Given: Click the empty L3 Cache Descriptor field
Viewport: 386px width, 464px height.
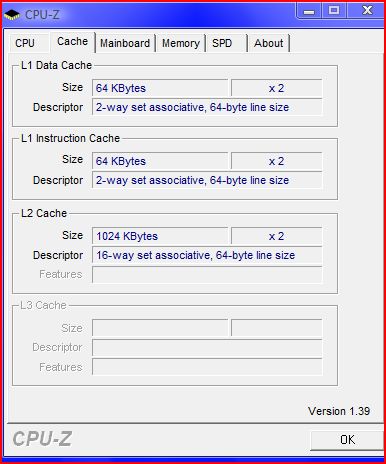Looking at the screenshot, I should (207, 347).
